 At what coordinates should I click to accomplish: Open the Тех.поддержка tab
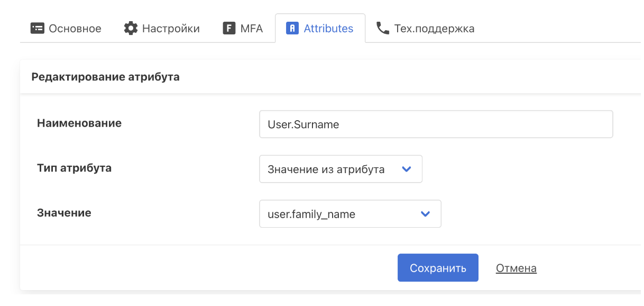(x=434, y=29)
